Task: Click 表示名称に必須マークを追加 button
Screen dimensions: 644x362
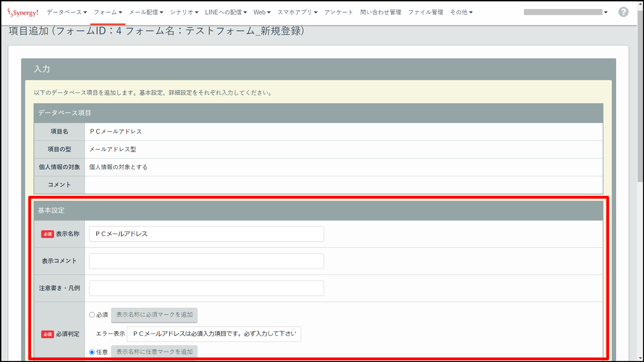Action: click(x=154, y=315)
